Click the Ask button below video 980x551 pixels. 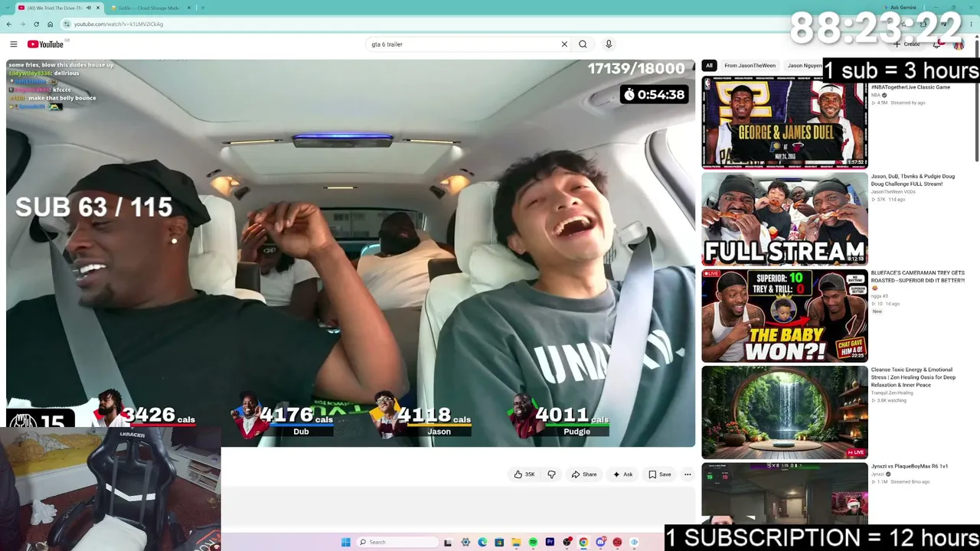point(622,474)
